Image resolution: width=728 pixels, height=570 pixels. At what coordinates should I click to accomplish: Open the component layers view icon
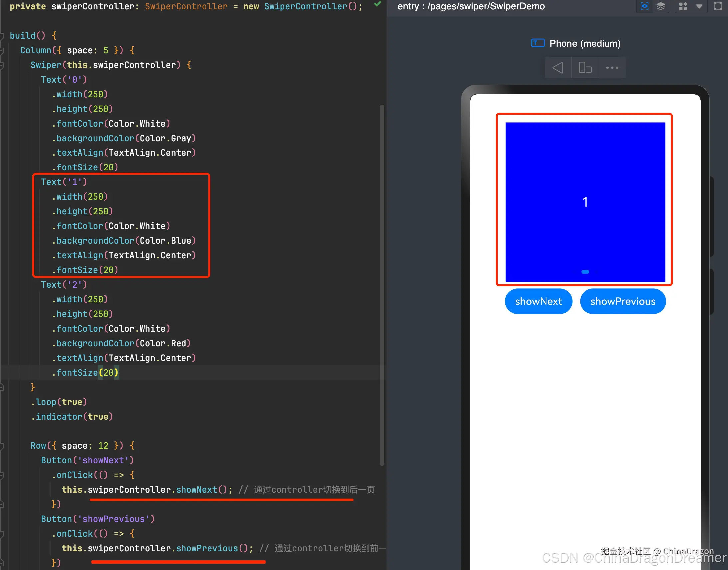661,6
